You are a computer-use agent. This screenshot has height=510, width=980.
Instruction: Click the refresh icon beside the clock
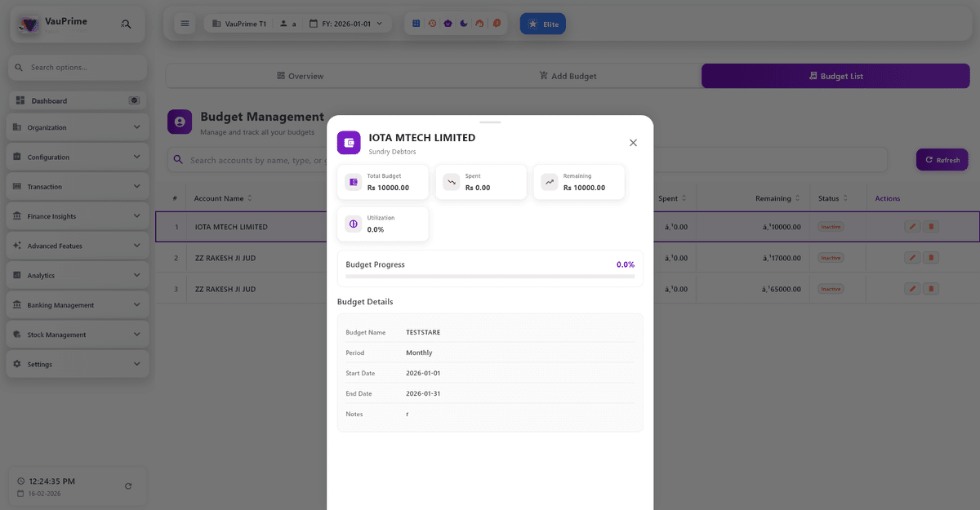(128, 486)
